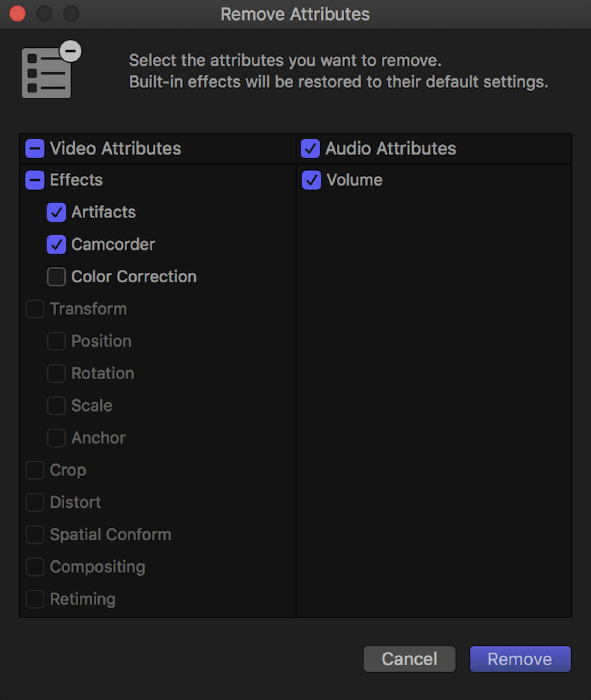Check the Transform checkbox

click(35, 309)
